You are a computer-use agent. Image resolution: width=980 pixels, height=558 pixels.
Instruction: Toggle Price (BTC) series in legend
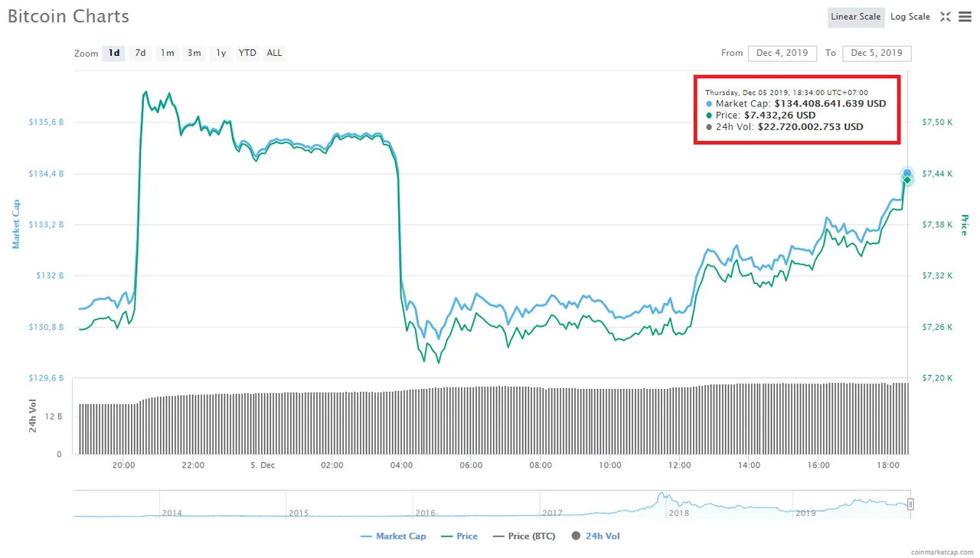click(x=524, y=537)
